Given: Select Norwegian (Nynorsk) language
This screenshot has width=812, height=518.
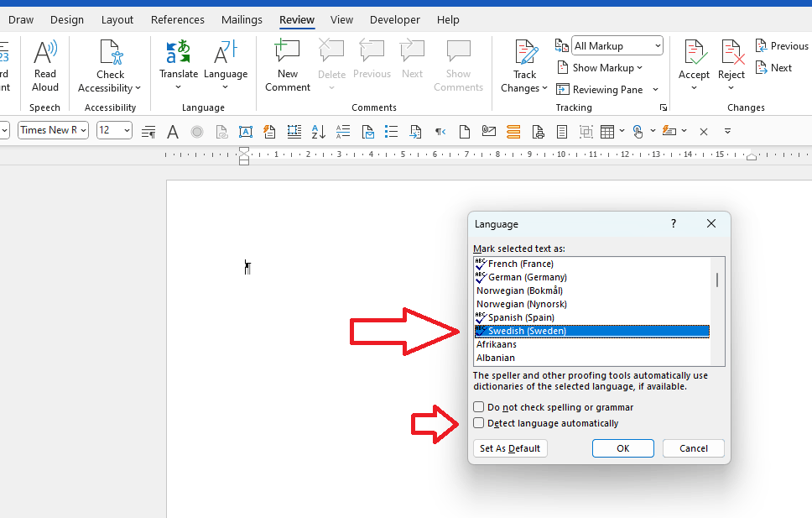Looking at the screenshot, I should (x=592, y=305).
